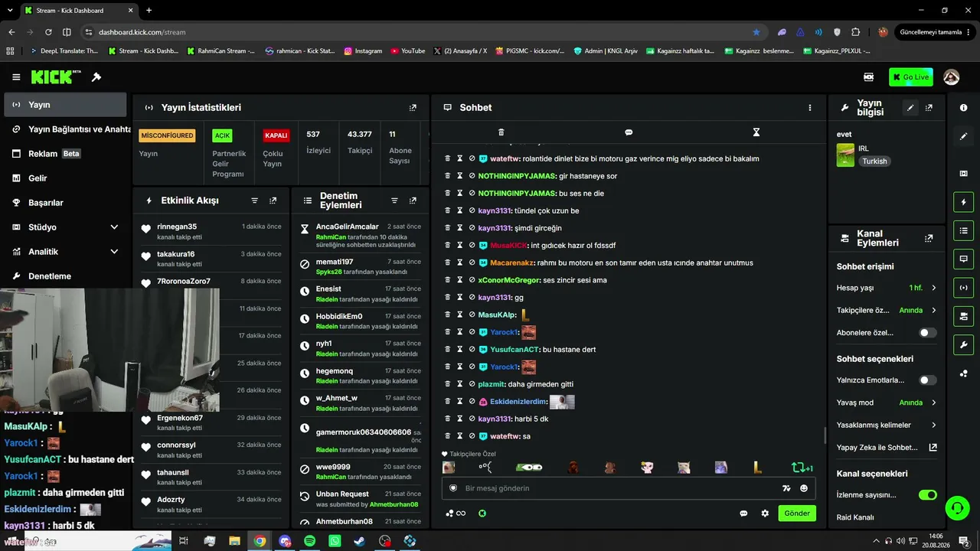The height and width of the screenshot is (551, 980).
Task: Toggle Abonelere özel chat switch
Action: click(927, 333)
